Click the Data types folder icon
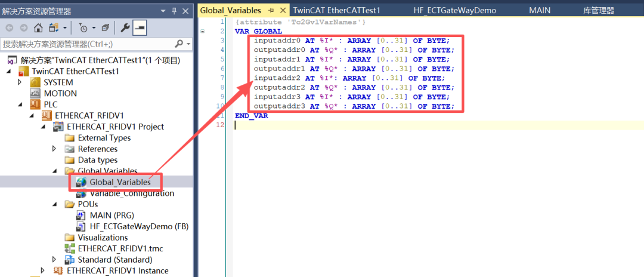Screen dimensions: 644x277 pos(70,160)
